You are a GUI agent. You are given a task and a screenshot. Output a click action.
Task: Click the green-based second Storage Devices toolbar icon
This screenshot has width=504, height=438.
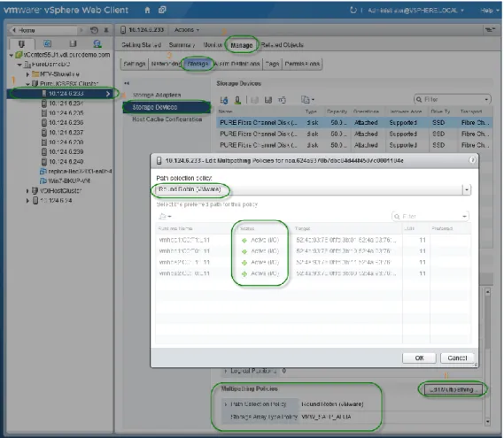coord(237,100)
